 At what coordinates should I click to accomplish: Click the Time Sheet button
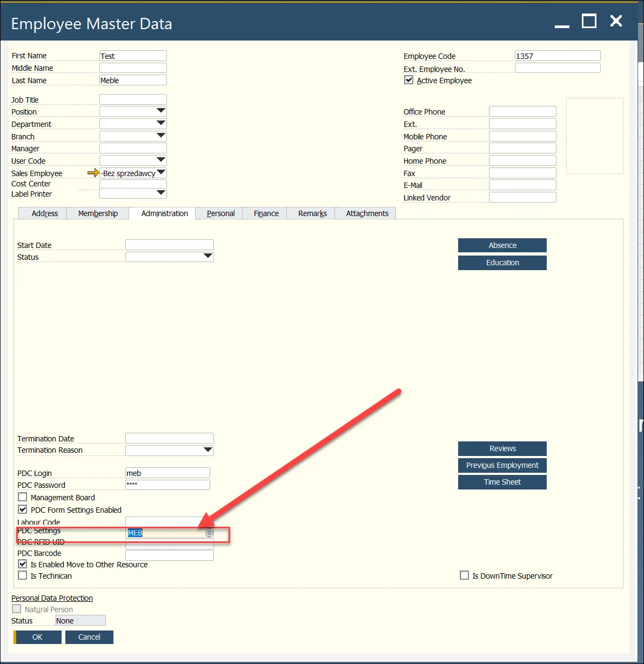pyautogui.click(x=502, y=481)
